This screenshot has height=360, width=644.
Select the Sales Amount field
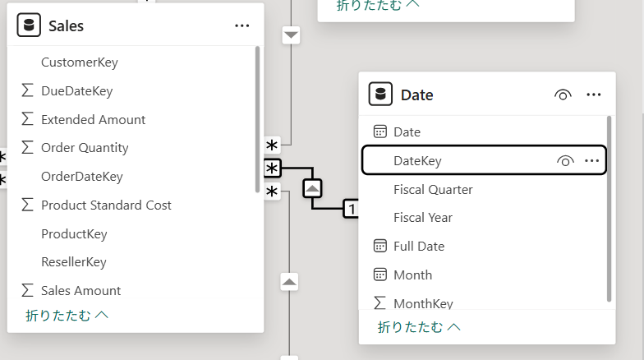pos(80,291)
